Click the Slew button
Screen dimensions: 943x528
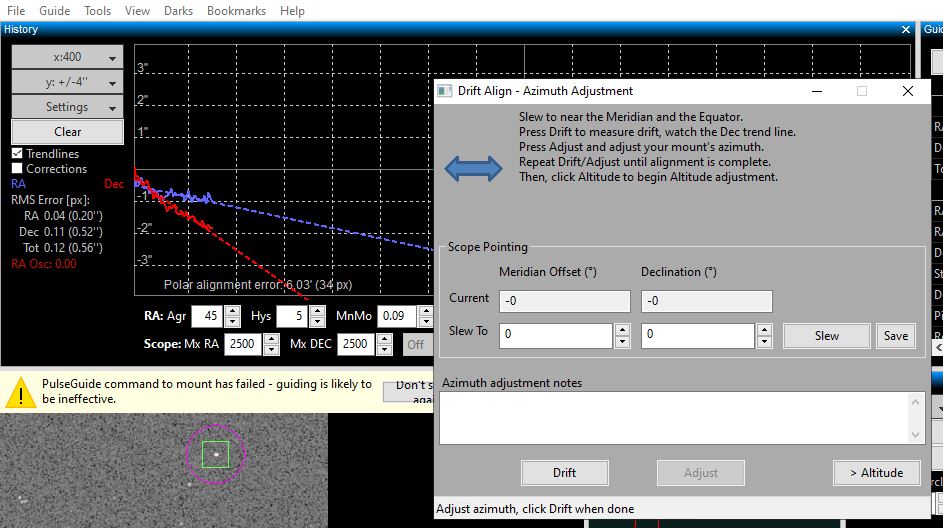point(826,336)
